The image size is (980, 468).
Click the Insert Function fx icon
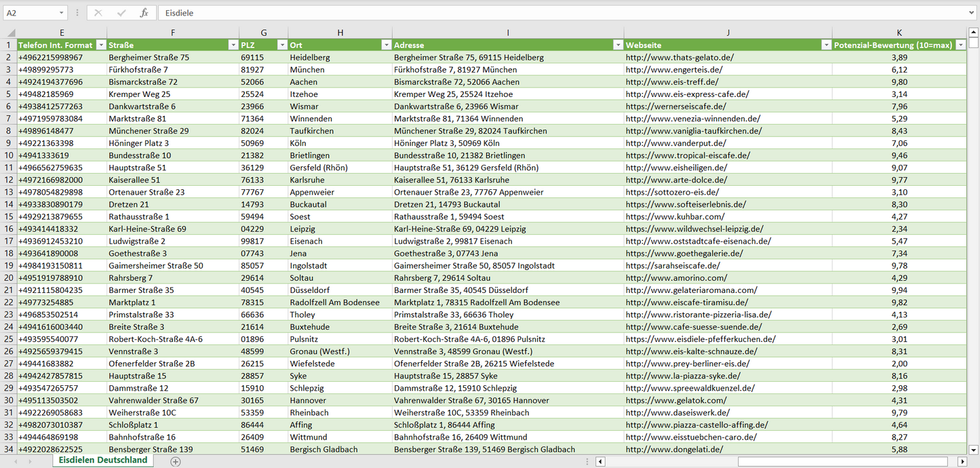pos(144,13)
